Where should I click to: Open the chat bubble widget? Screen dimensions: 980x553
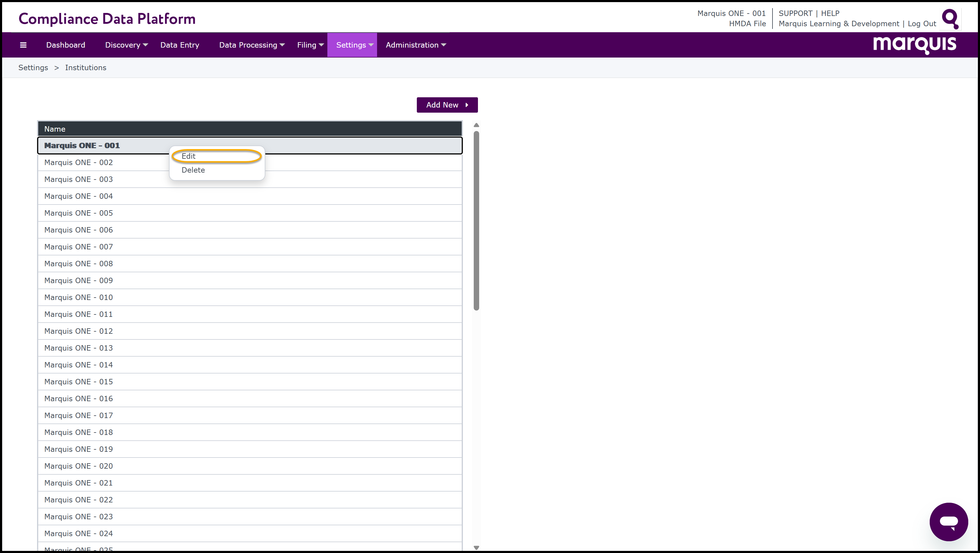pyautogui.click(x=949, y=521)
